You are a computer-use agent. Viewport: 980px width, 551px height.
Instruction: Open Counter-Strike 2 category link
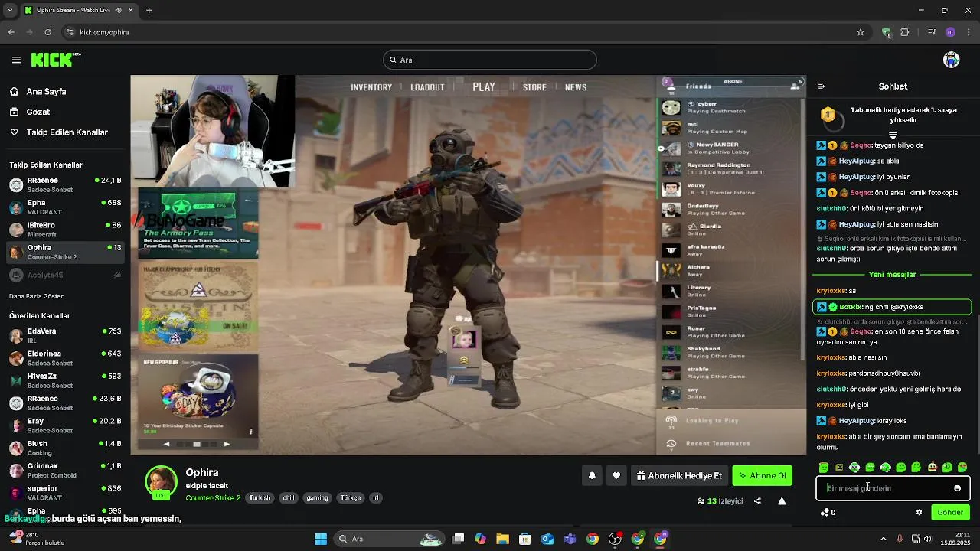pyautogui.click(x=213, y=498)
